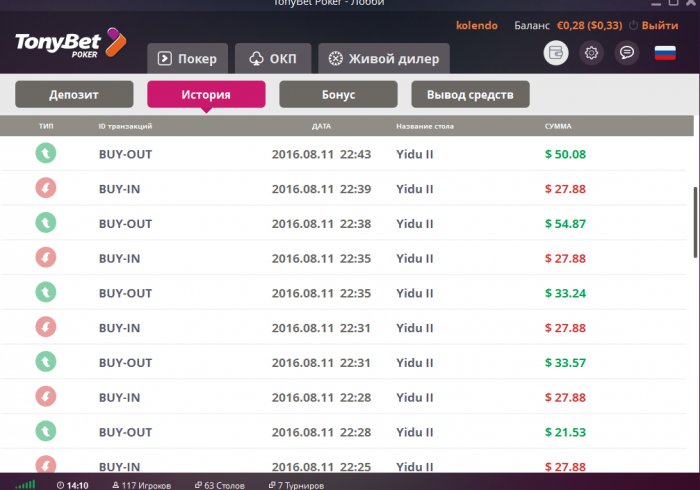Image resolution: width=700 pixels, height=490 pixels.
Task: Click green buy-out icon for $ 50.08
Action: (46, 153)
